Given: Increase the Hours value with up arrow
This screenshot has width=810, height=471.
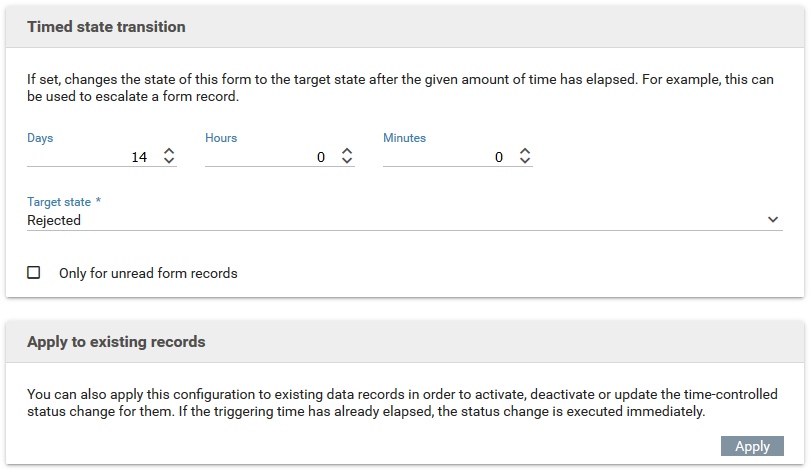Looking at the screenshot, I should [347, 152].
